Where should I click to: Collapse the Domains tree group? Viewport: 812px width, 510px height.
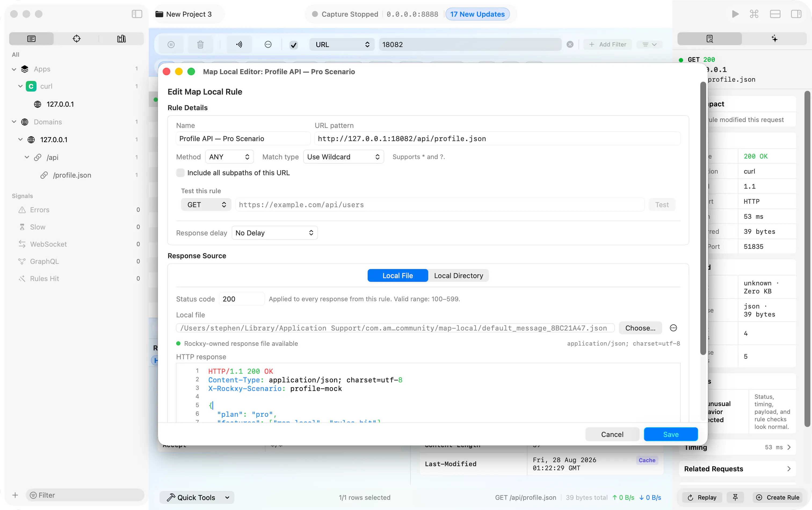(14, 122)
